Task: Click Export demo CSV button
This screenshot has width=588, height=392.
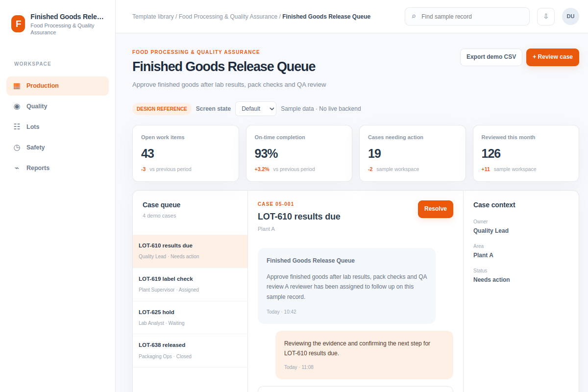Action: [x=491, y=57]
